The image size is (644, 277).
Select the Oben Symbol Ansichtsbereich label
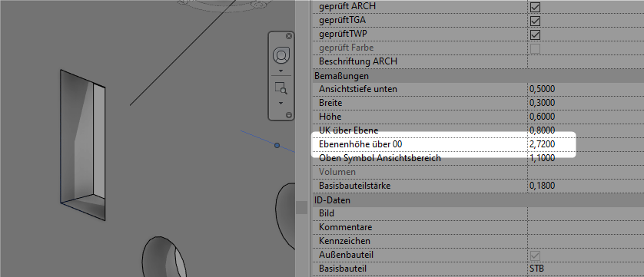pos(380,158)
